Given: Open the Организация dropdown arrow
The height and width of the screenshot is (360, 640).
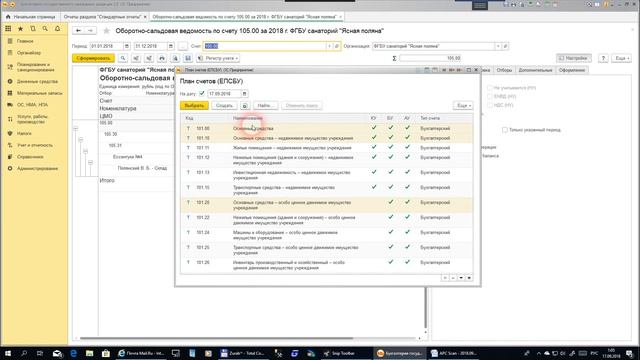Looking at the screenshot, I should pyautogui.click(x=498, y=46).
